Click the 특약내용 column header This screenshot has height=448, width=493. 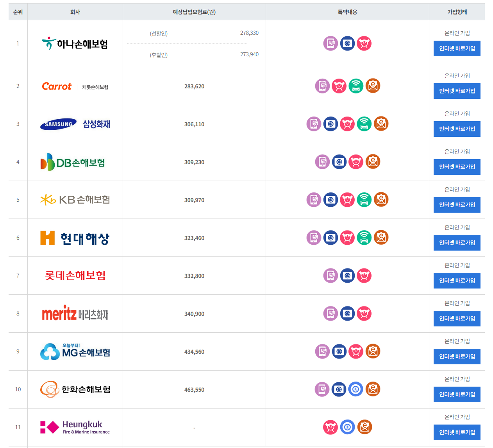click(347, 12)
